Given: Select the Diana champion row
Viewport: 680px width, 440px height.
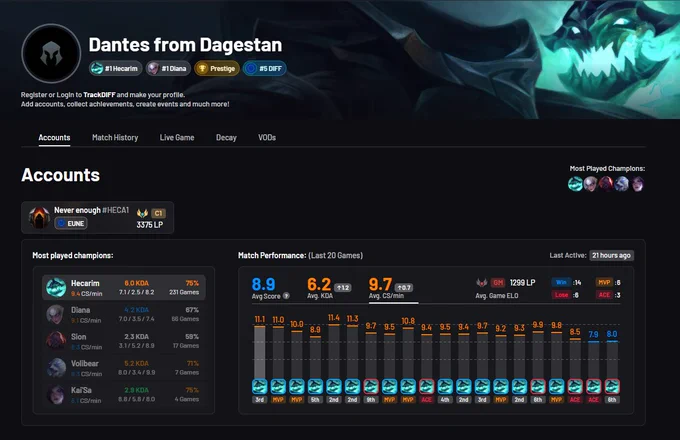Looking at the screenshot, I should (124, 314).
